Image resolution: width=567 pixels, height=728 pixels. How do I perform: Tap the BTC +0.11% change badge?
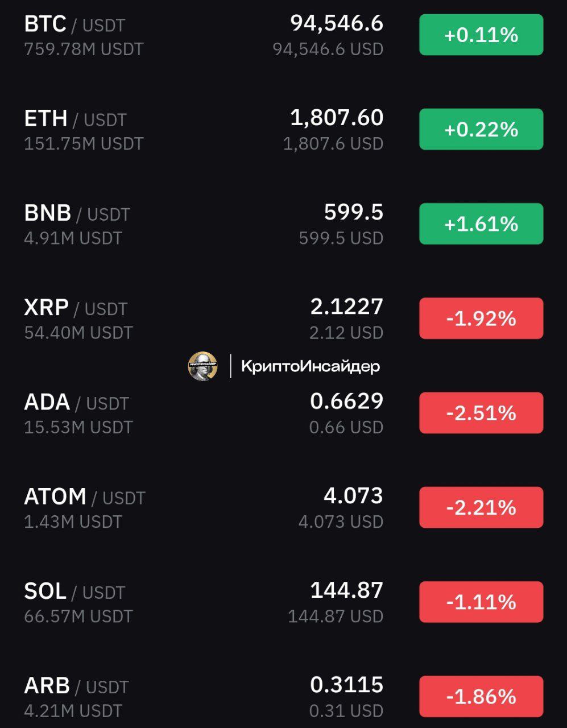click(481, 35)
